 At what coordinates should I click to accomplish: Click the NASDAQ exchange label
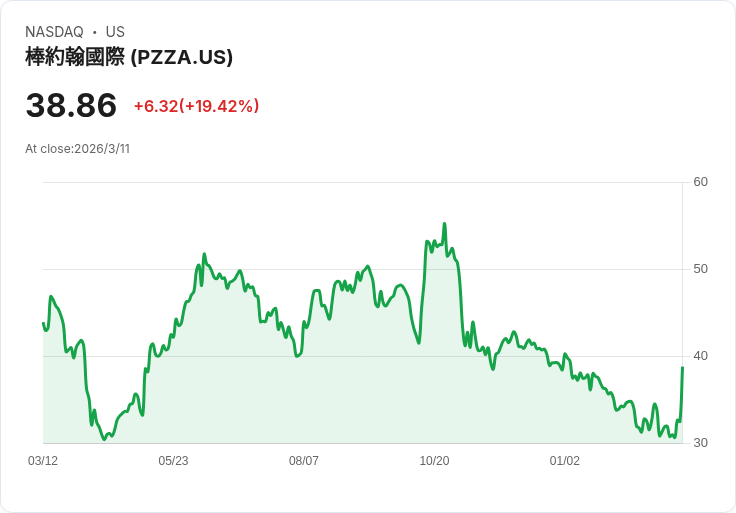[x=54, y=32]
